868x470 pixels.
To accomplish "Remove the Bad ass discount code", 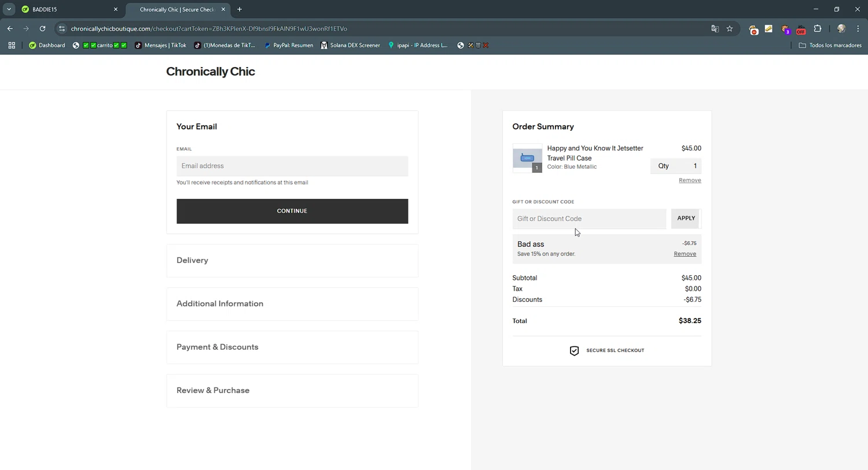I will tap(685, 254).
